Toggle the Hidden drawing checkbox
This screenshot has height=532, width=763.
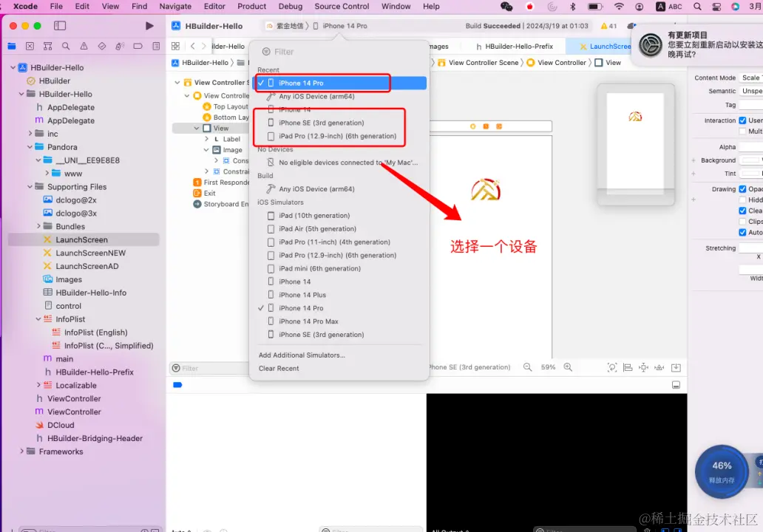click(742, 199)
